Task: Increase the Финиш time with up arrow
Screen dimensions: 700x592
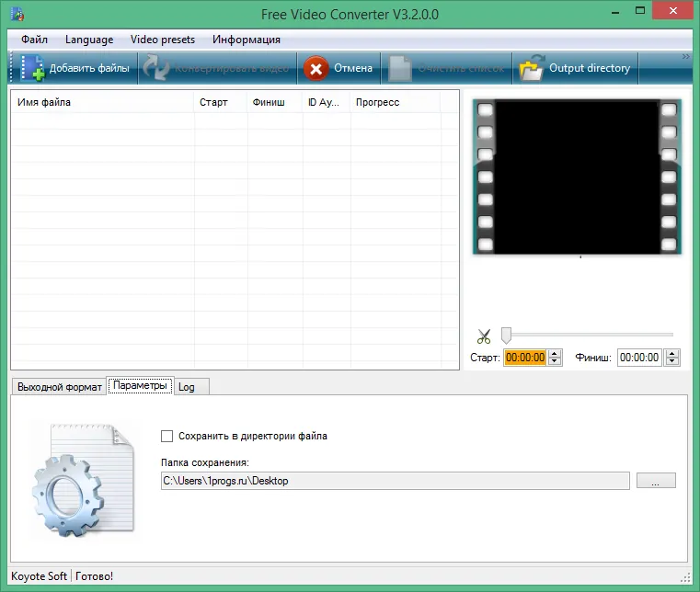Action: click(x=671, y=354)
